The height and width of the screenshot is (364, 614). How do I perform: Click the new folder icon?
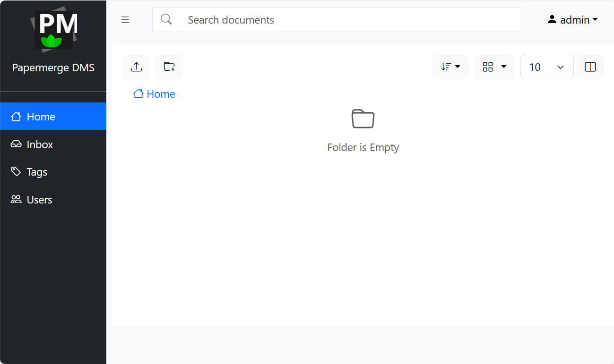tap(169, 67)
